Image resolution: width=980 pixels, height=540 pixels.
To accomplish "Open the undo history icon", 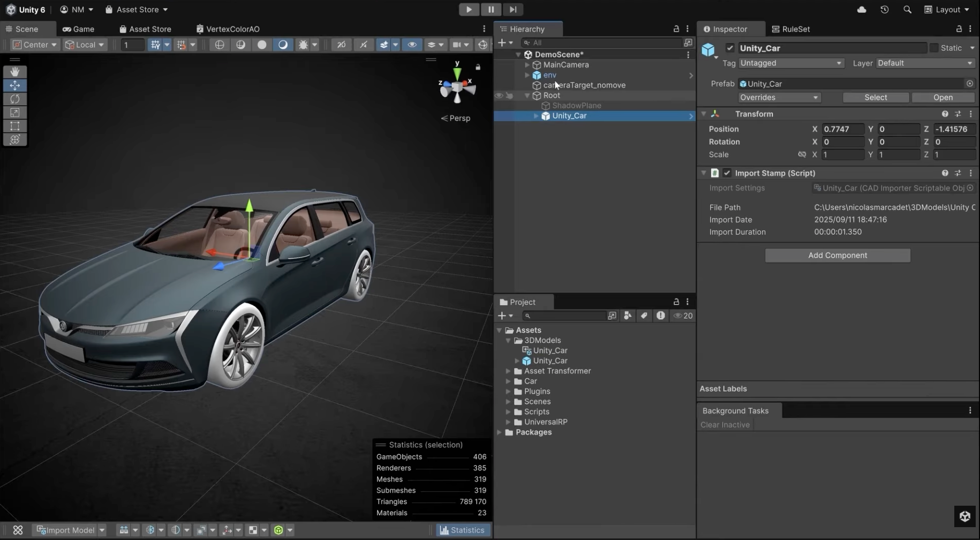I will click(x=884, y=10).
